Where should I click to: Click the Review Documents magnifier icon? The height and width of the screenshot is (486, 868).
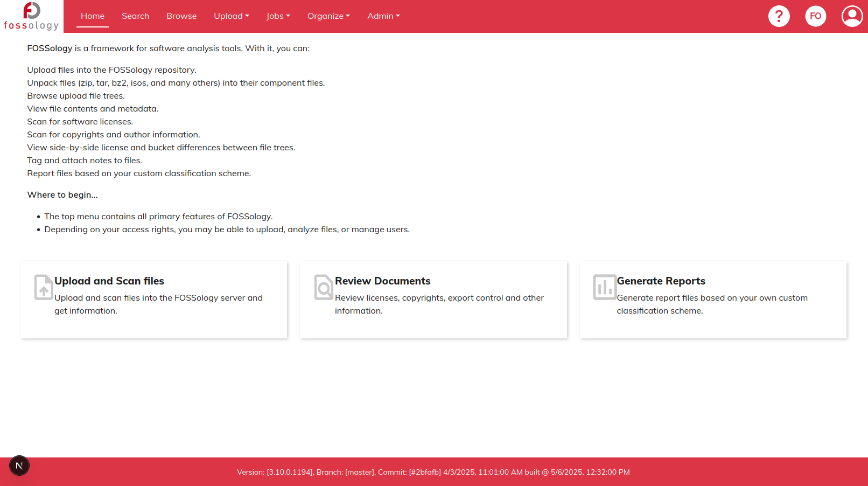[324, 287]
